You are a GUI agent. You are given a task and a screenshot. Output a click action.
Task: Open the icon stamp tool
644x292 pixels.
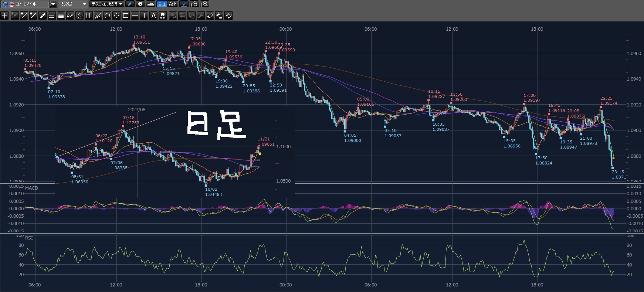(163, 16)
